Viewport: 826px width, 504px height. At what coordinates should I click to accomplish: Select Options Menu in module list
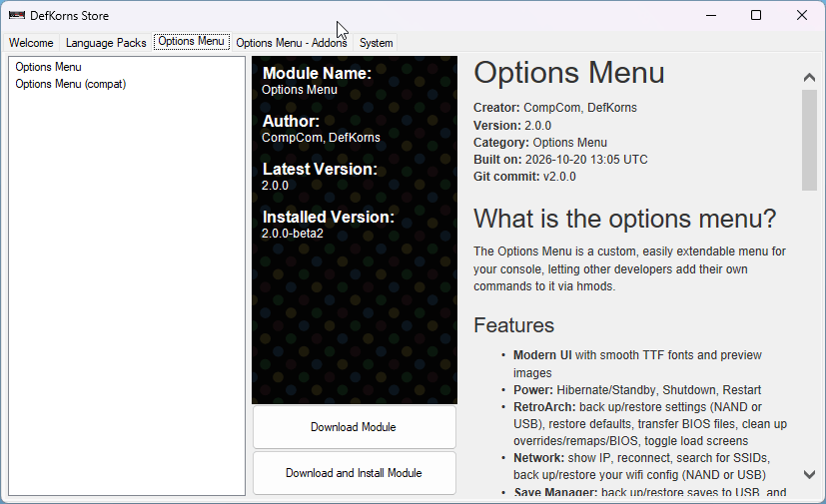point(49,67)
